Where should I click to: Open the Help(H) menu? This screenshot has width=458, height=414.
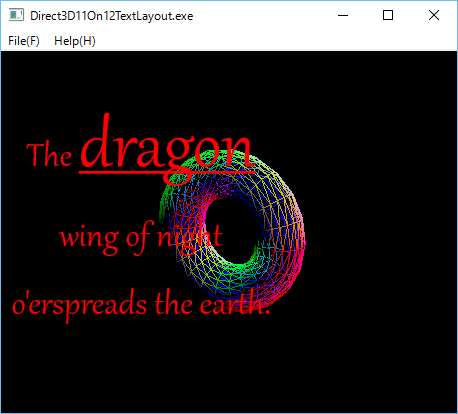(75, 41)
